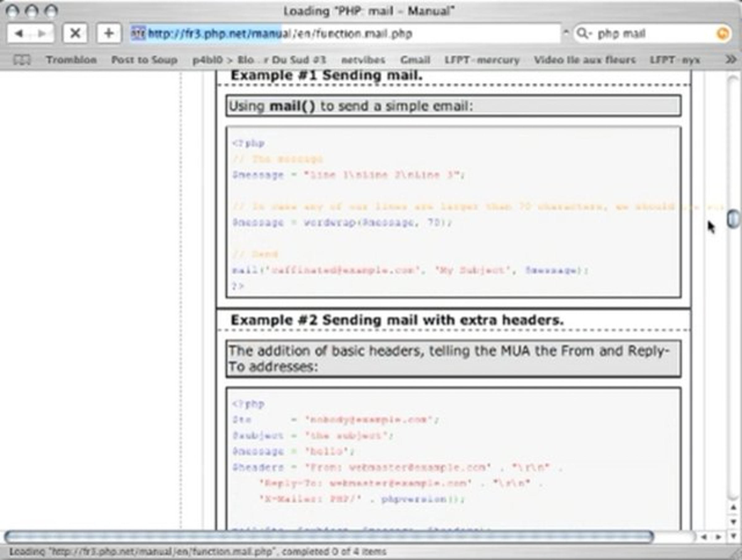Open the 'Video Ile aux fleurs' bookmark
This screenshot has height=560, width=742.
585,60
